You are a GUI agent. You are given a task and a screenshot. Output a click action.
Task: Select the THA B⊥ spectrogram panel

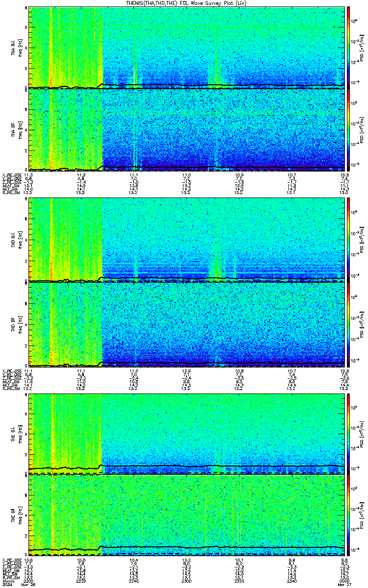tap(186, 48)
